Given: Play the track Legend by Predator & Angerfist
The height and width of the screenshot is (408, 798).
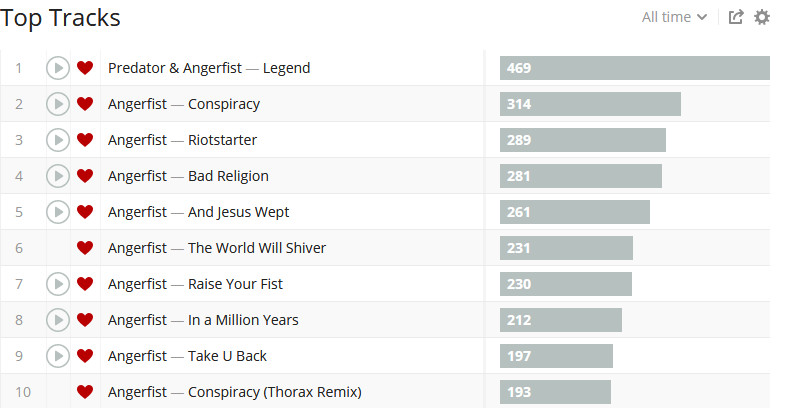Looking at the screenshot, I should [58, 68].
